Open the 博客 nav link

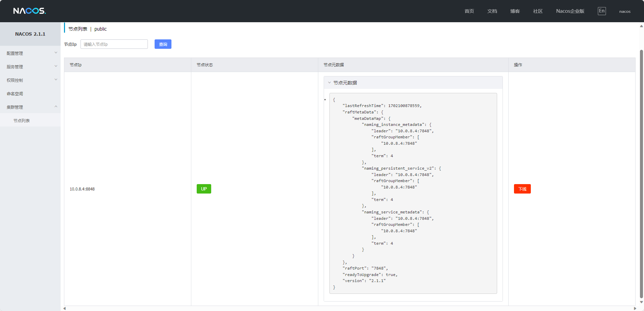click(x=515, y=11)
